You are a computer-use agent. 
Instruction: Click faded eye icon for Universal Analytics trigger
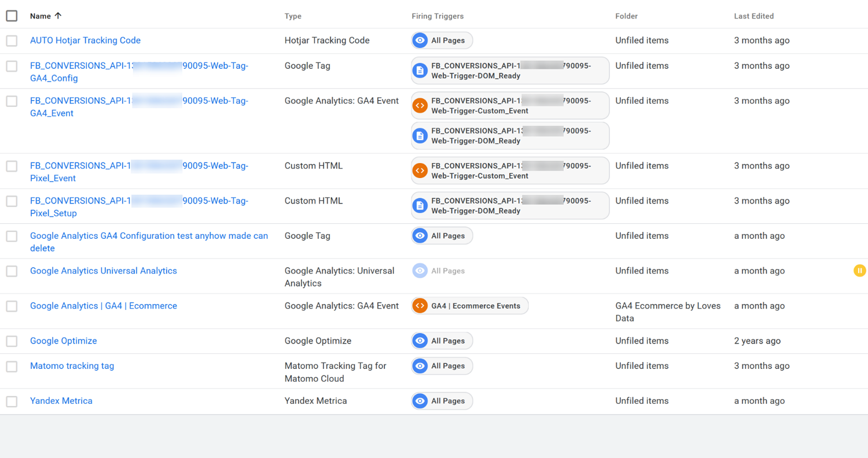coord(420,271)
